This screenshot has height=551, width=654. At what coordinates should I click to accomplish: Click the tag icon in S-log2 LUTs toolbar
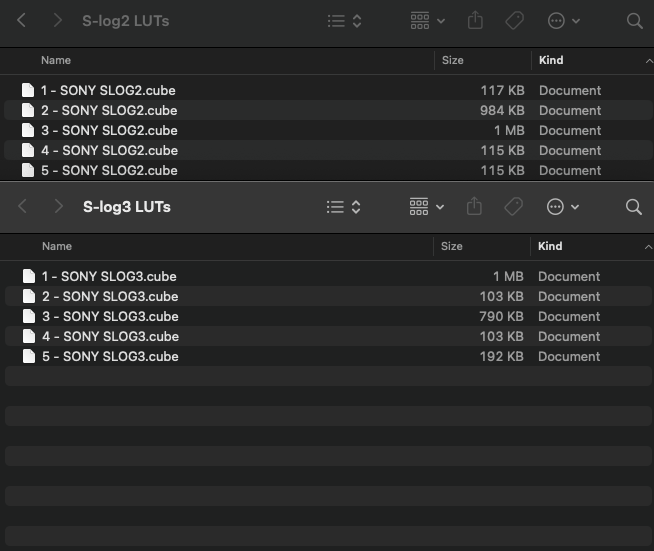click(x=514, y=21)
